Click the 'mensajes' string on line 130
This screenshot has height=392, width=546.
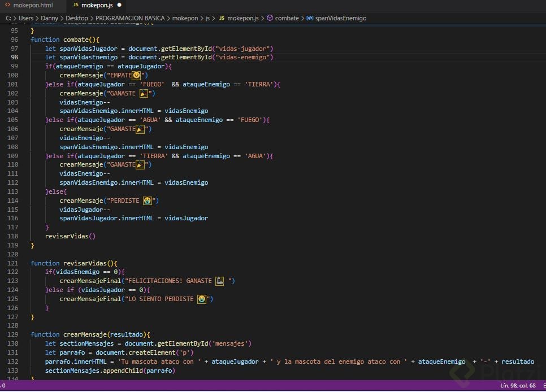coord(230,343)
